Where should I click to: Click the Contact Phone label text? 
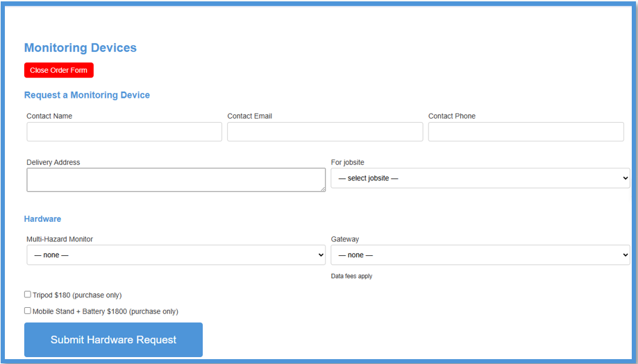click(x=452, y=116)
